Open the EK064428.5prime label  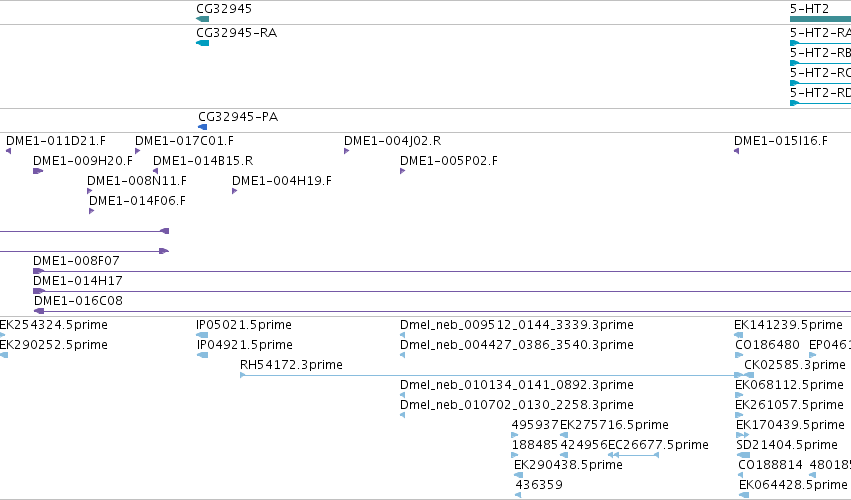pyautogui.click(x=793, y=485)
